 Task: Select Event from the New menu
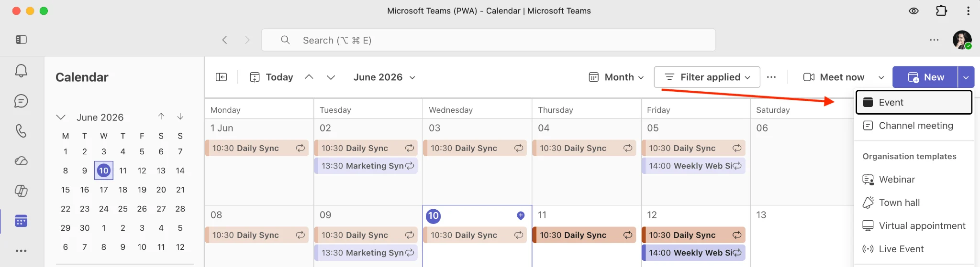(914, 102)
